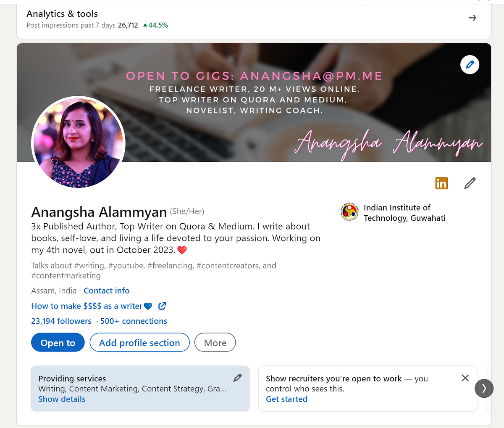
Task: Click the heart emoji in the headline
Action: 182,250
